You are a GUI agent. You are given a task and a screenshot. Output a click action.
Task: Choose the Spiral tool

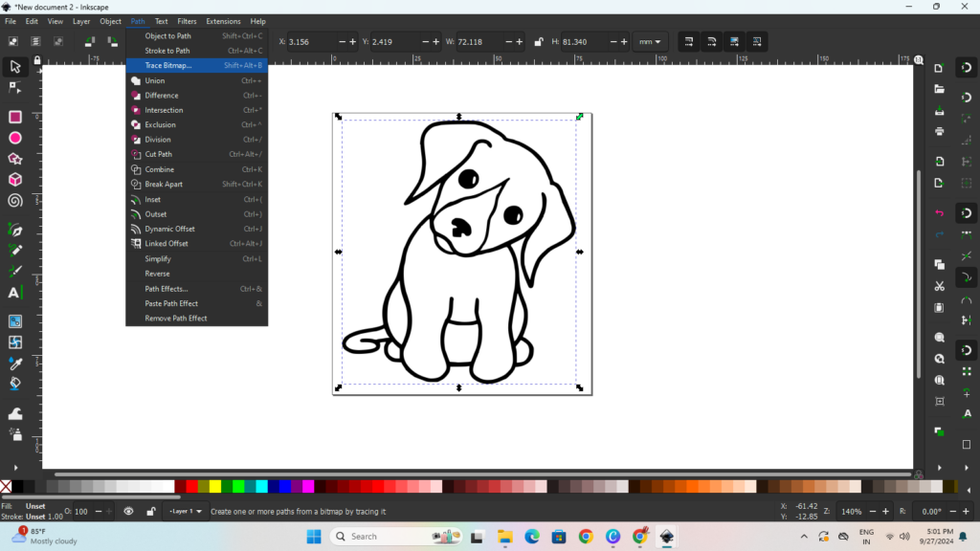(15, 201)
